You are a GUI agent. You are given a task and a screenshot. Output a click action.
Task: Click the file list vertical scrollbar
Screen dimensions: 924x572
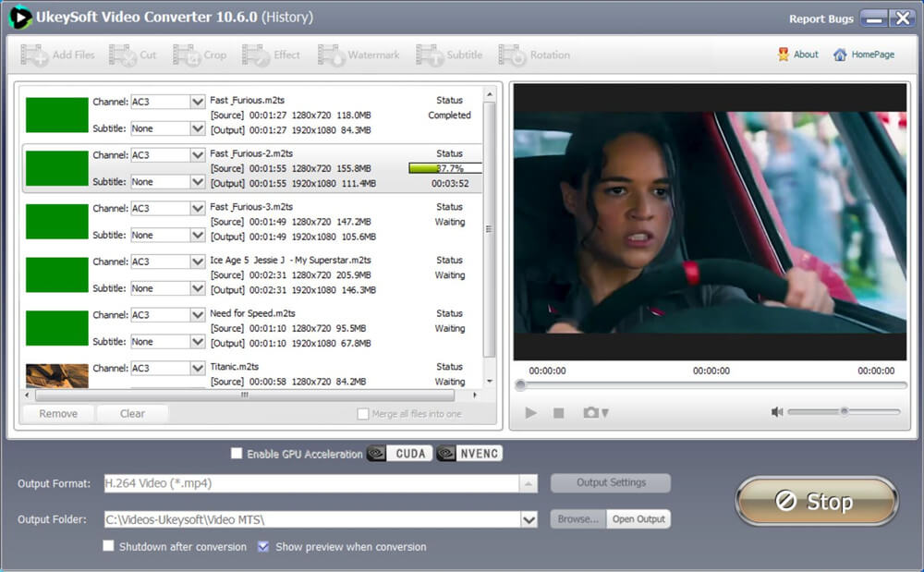point(489,230)
